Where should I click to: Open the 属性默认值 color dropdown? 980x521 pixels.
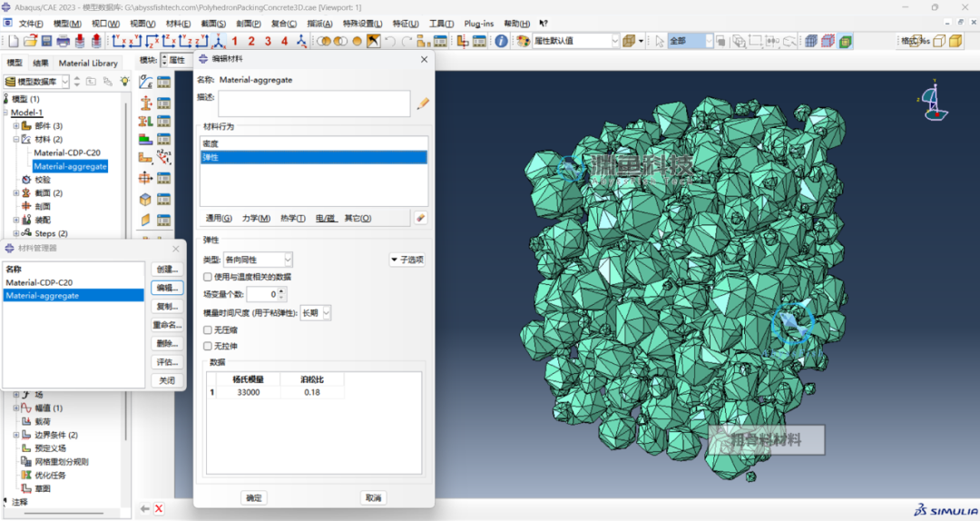(x=575, y=41)
